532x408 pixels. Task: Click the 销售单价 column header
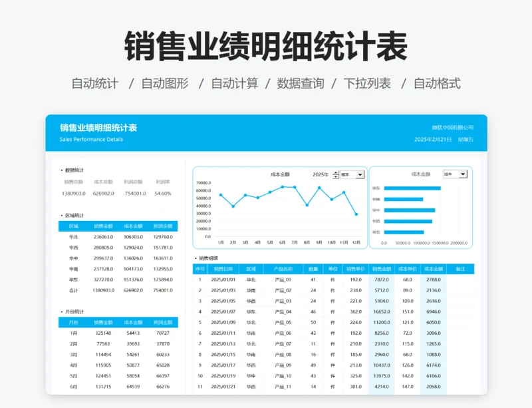point(356,269)
